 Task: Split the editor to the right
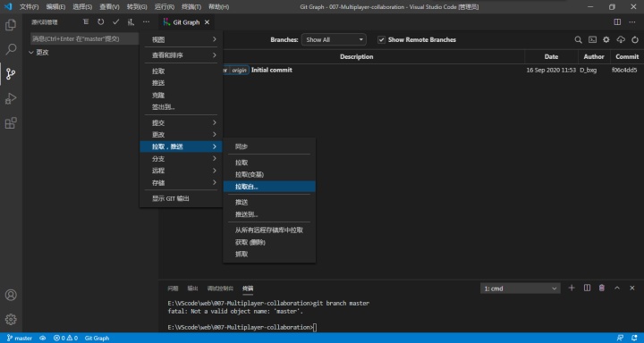(617, 22)
